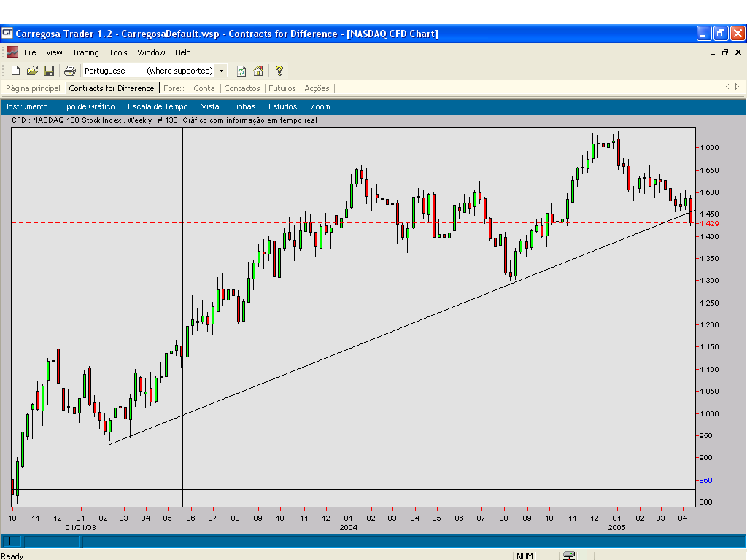Image resolution: width=747 pixels, height=560 pixels.
Task: Restore the inner chart window
Action: 725,52
